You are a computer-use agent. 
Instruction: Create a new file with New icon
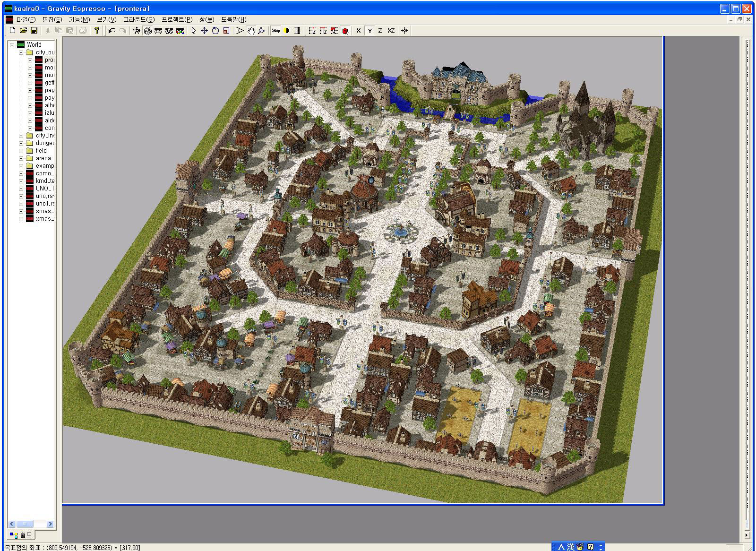tap(12, 30)
